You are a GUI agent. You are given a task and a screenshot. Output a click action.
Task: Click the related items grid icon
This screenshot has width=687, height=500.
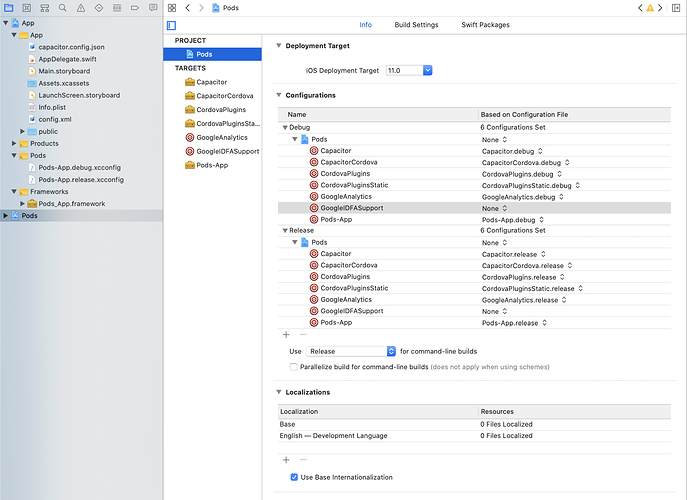tap(172, 8)
